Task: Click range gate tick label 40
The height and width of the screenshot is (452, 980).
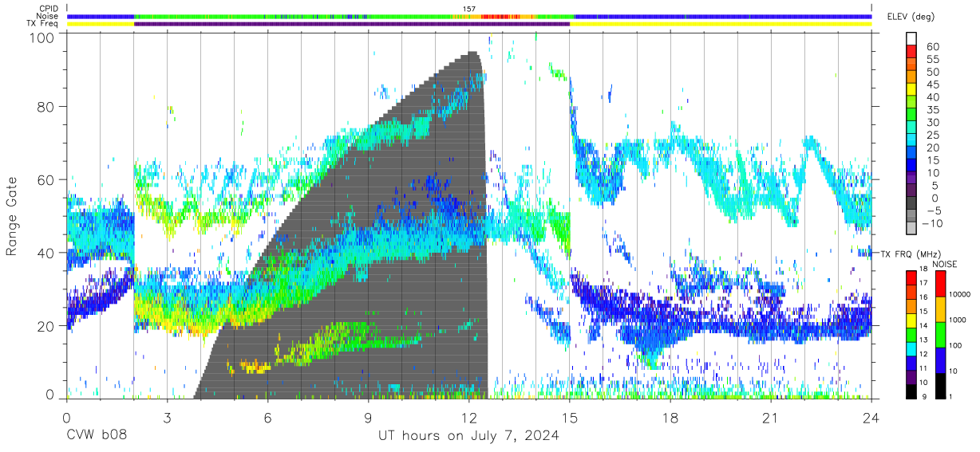Action: (48, 254)
